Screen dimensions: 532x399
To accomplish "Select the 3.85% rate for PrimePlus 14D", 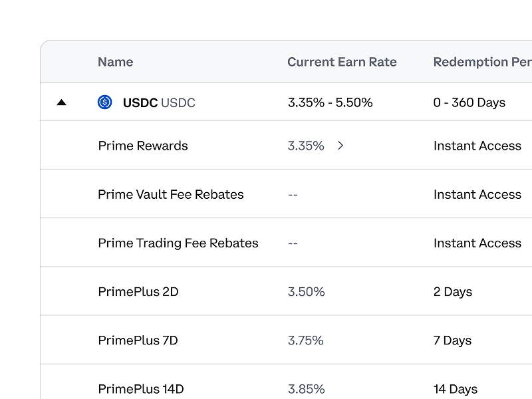I will (305, 388).
